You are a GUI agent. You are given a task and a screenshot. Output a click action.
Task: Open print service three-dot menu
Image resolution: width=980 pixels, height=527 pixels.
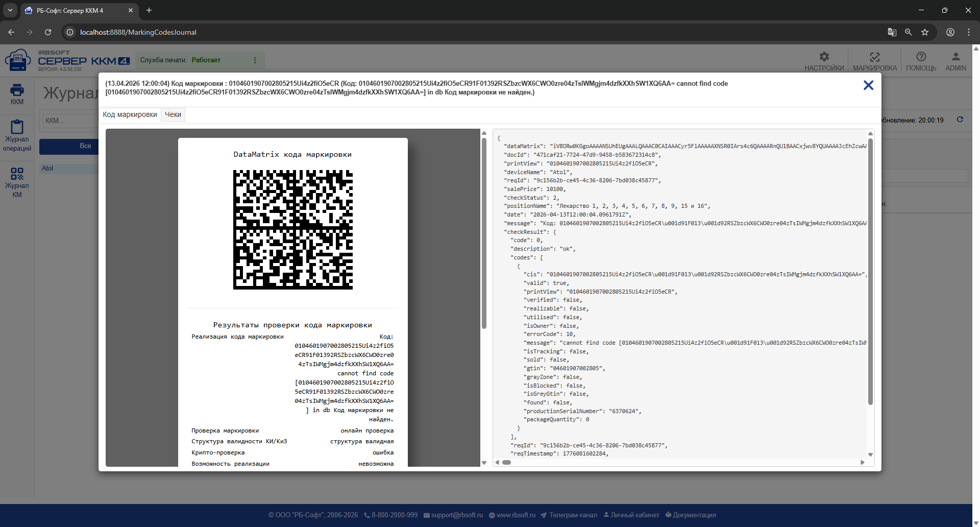tap(255, 60)
